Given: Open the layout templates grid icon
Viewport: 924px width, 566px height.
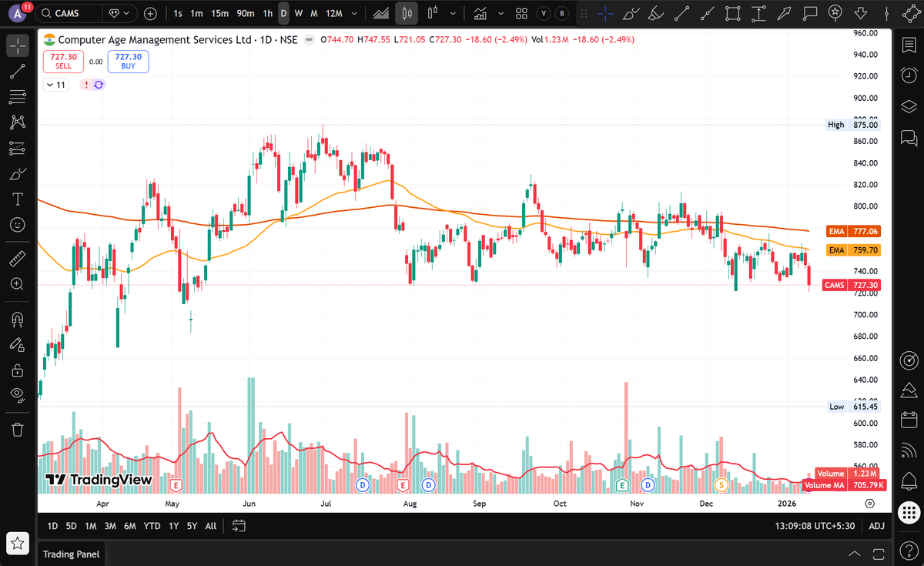Looking at the screenshot, I should [521, 13].
